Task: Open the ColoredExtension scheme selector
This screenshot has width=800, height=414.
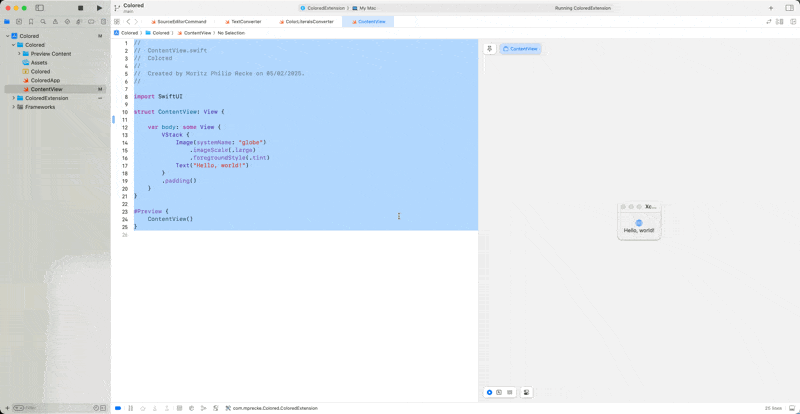Action: point(322,8)
